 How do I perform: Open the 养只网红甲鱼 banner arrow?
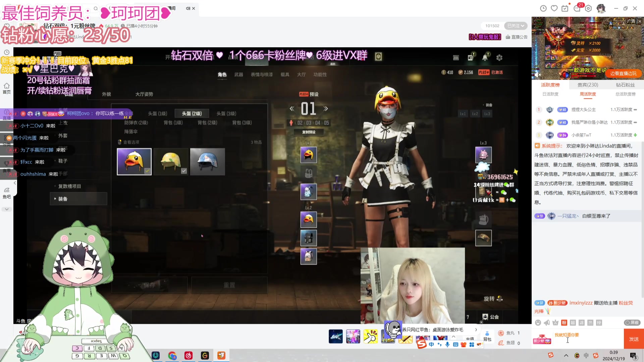point(476,329)
